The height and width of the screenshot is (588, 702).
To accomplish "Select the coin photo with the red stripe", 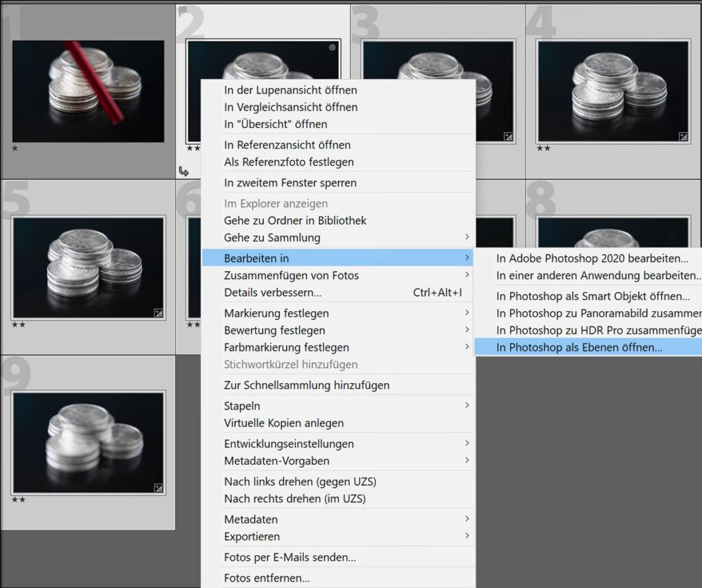I will [88, 90].
